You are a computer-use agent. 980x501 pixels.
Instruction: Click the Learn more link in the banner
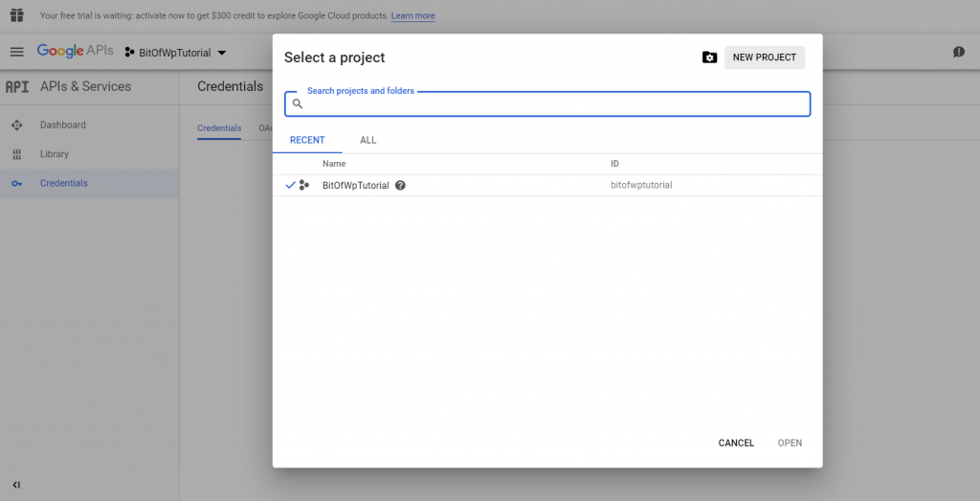(413, 15)
